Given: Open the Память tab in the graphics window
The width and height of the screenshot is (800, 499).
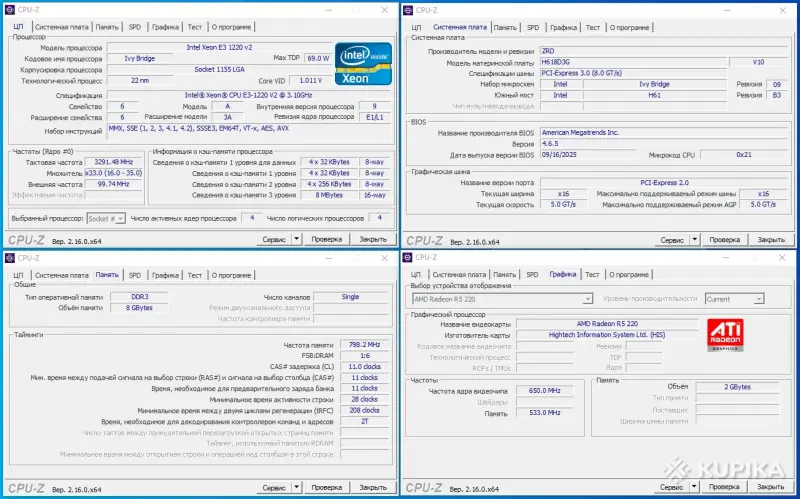Looking at the screenshot, I should pos(505,275).
